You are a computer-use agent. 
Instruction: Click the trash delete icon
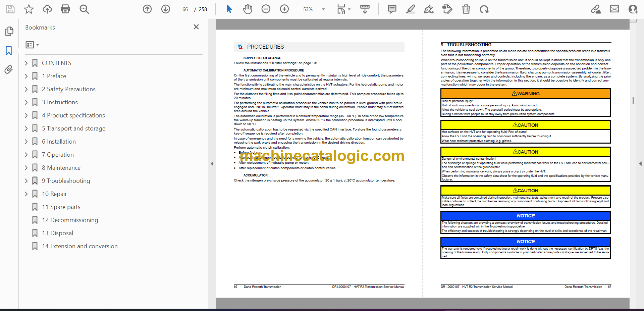click(466, 9)
